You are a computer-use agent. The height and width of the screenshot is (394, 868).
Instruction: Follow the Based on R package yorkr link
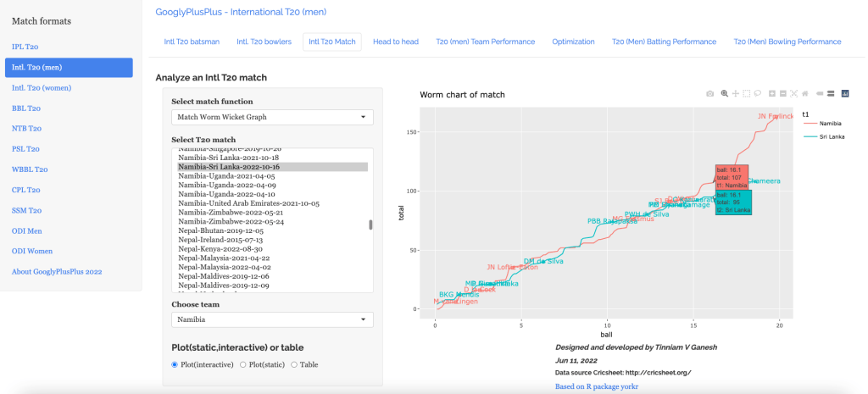(x=596, y=386)
